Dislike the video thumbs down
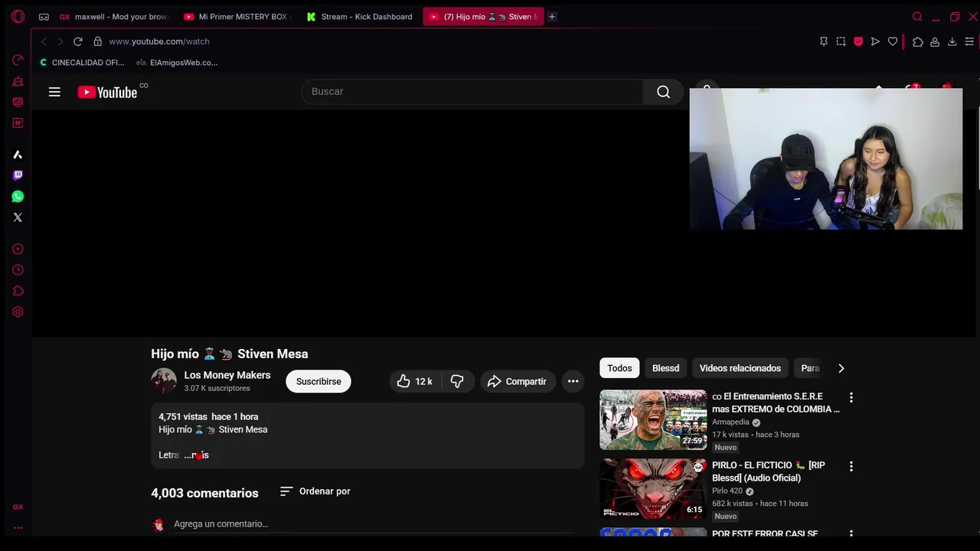Viewport: 980px width, 551px height. 457,381
